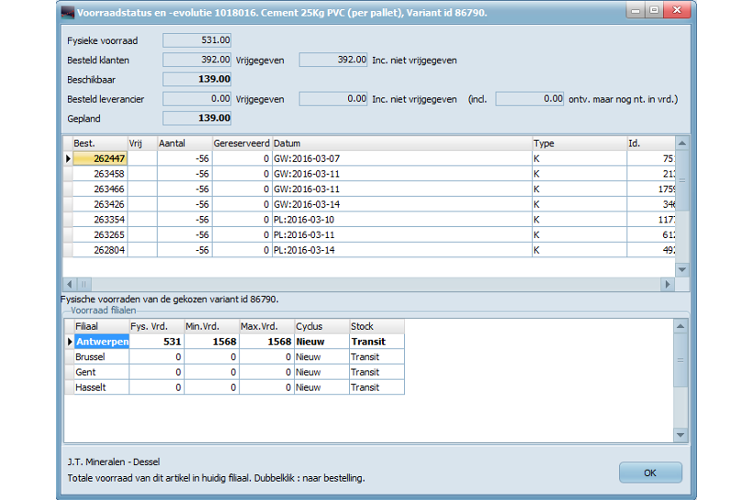Image resolution: width=750 pixels, height=500 pixels.
Task: Click Besteld klanten Vrijgegeven field
Action: coord(197,60)
